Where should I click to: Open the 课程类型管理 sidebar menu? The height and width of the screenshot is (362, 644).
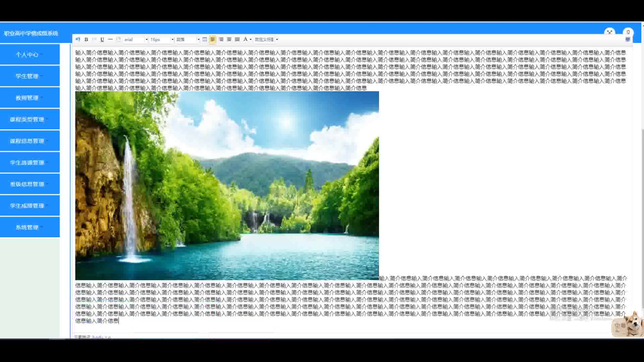pyautogui.click(x=30, y=119)
